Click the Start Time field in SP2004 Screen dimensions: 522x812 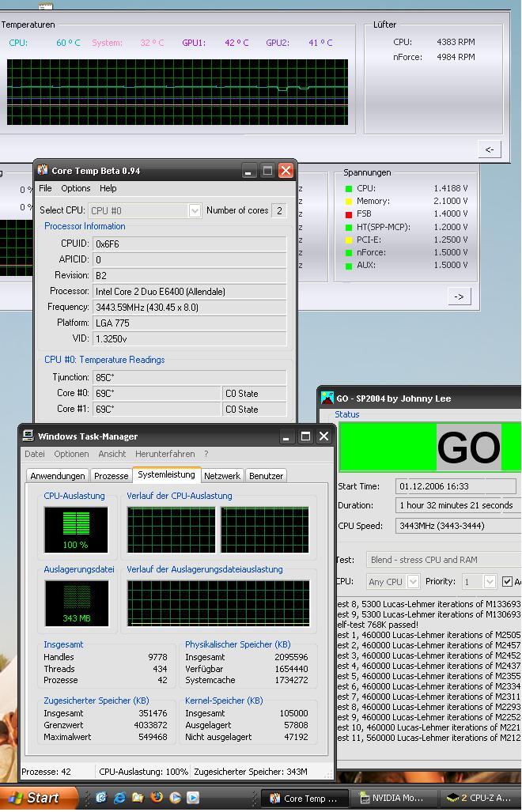(456, 486)
